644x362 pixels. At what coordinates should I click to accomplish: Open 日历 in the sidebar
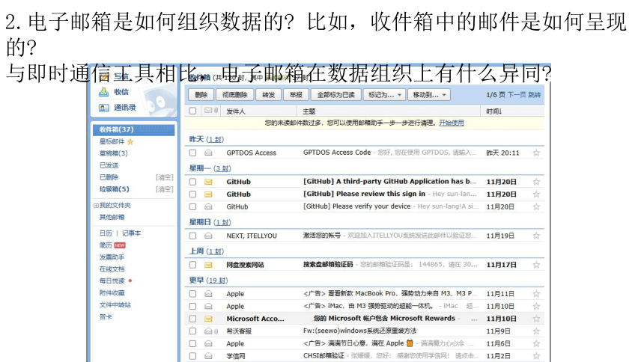pos(106,233)
